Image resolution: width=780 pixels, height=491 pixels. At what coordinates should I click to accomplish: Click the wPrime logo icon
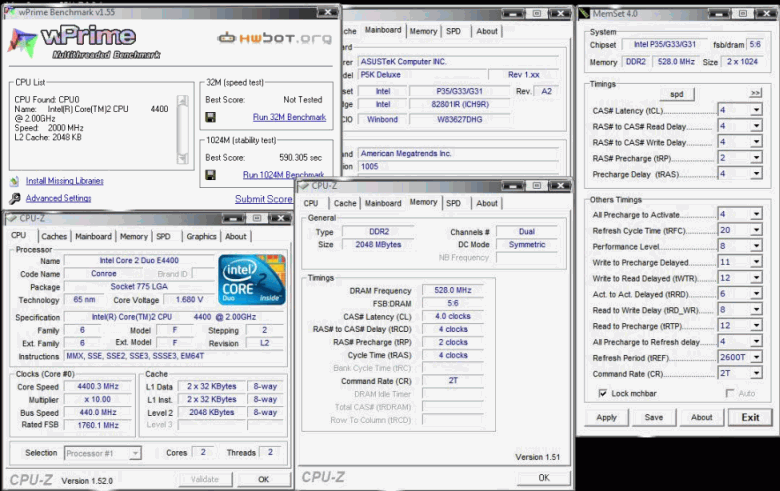tap(22, 42)
